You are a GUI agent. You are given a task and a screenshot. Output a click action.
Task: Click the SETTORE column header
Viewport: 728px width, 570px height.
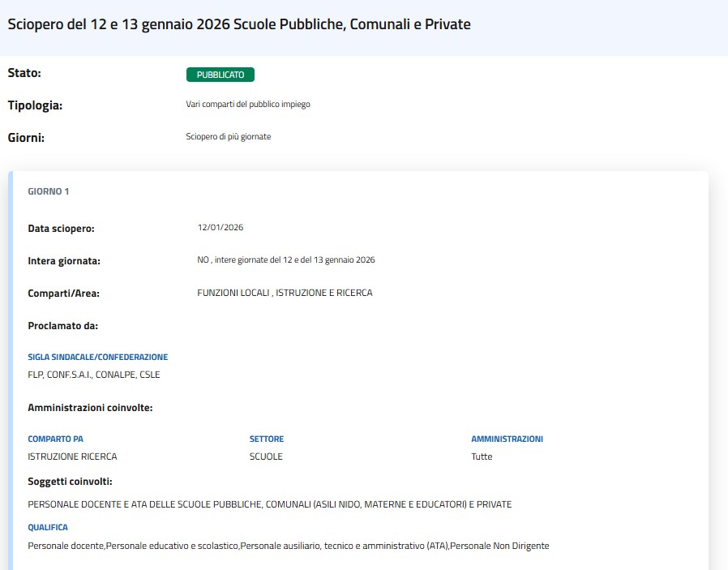point(267,439)
